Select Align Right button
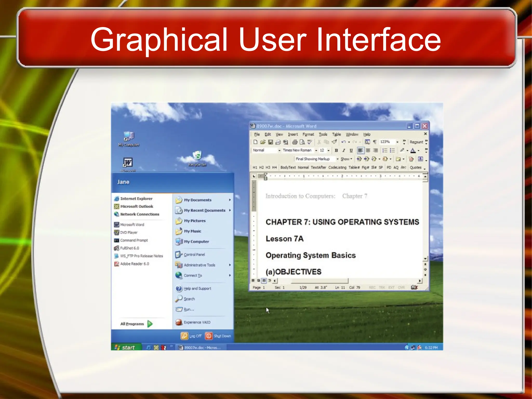The height and width of the screenshot is (399, 532). pos(376,150)
